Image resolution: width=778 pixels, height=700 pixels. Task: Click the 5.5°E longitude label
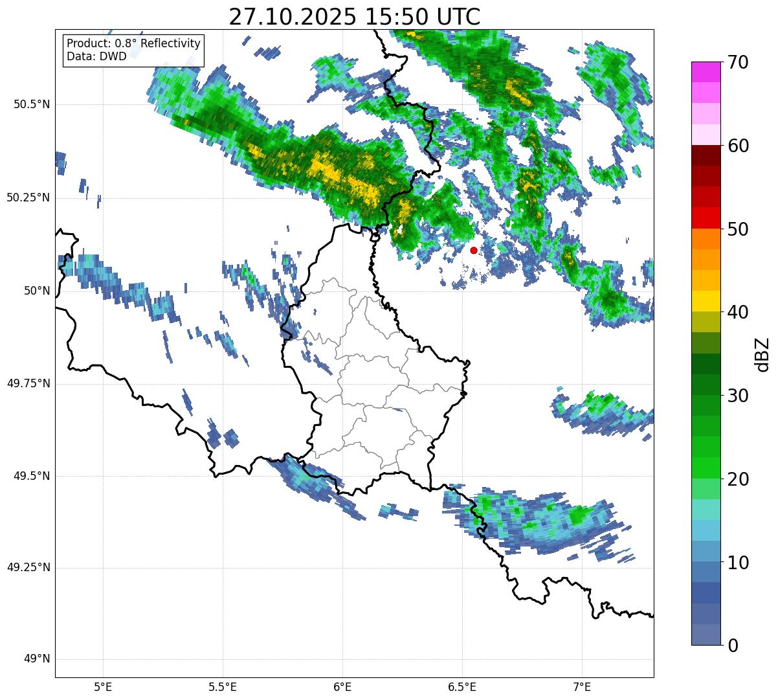pos(223,686)
